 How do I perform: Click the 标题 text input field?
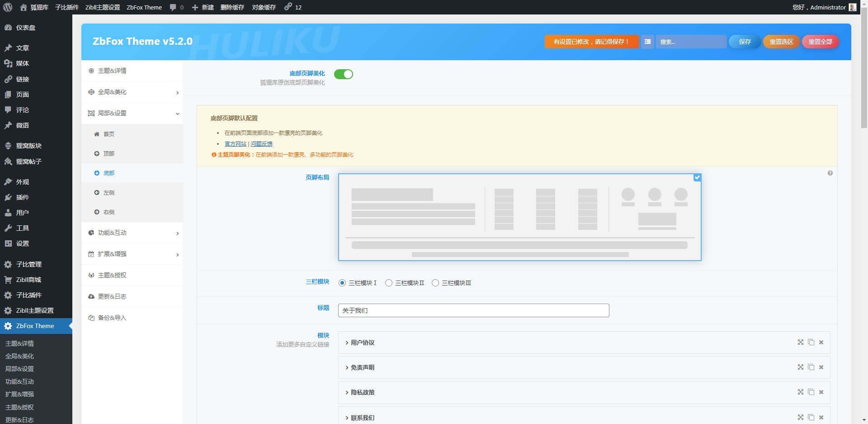coord(473,310)
